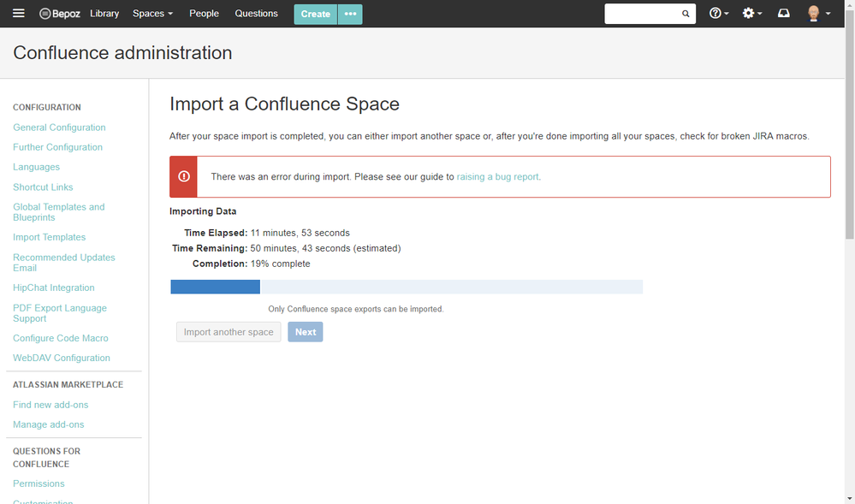This screenshot has width=855, height=504.
Task: Click the '19% complete' completion text
Action: [280, 264]
